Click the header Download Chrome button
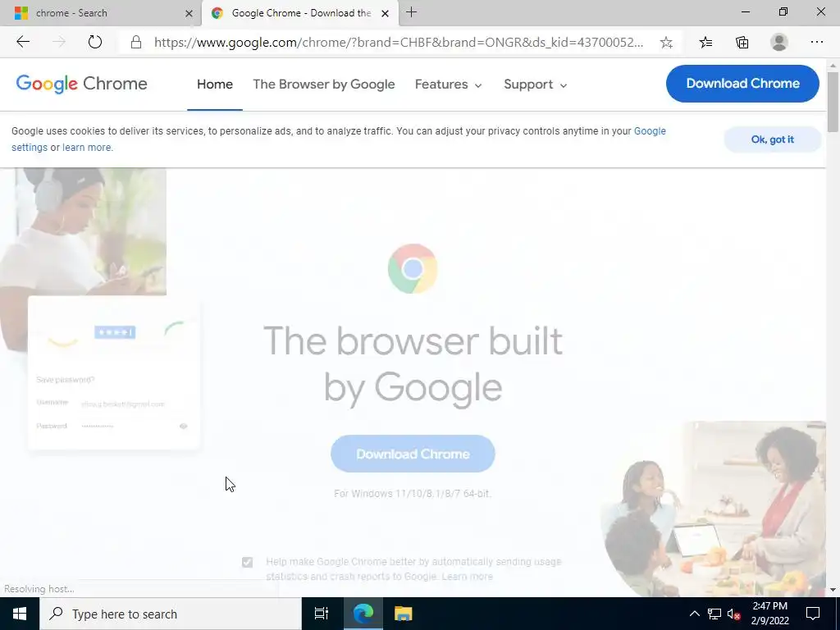 click(742, 84)
